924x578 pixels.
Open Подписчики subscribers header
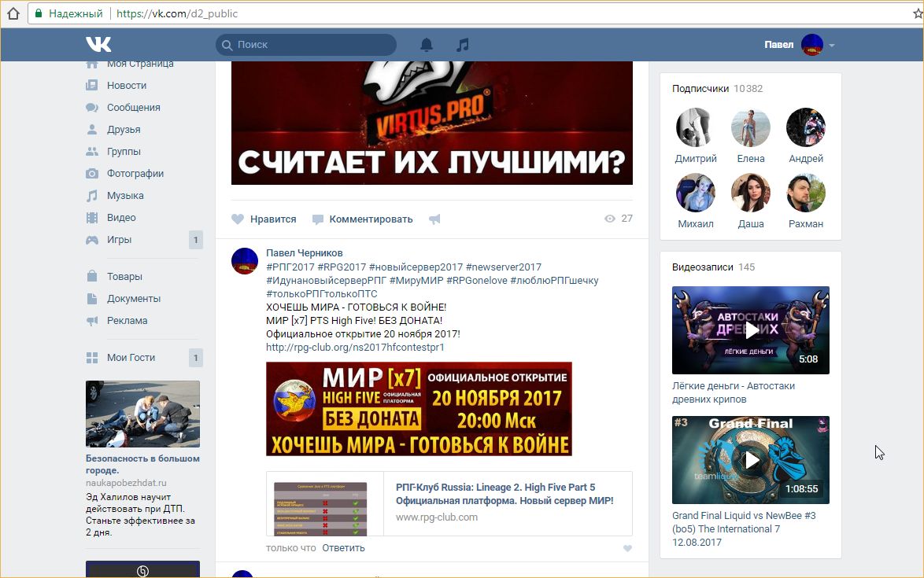point(700,89)
